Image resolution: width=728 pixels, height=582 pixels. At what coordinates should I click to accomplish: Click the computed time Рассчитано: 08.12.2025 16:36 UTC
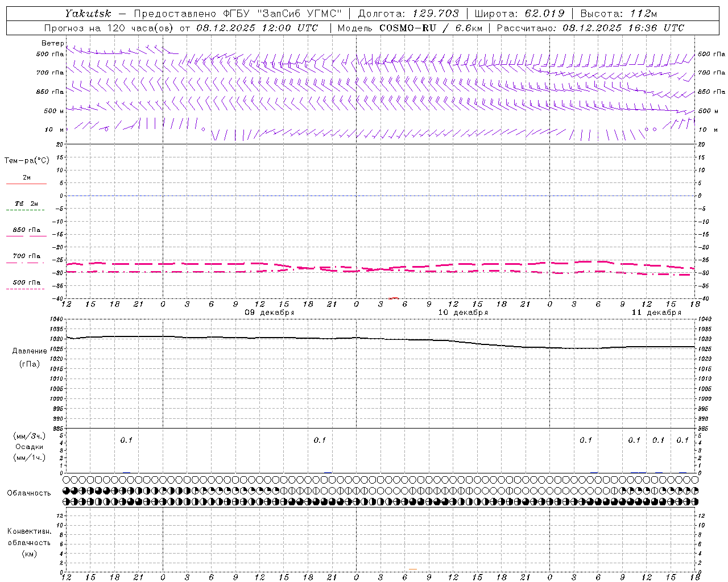(590, 28)
